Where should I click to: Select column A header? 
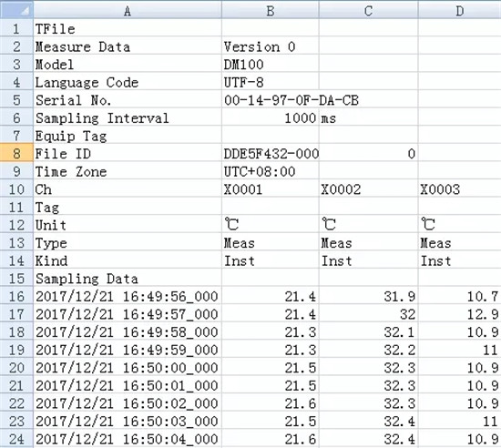click(128, 10)
